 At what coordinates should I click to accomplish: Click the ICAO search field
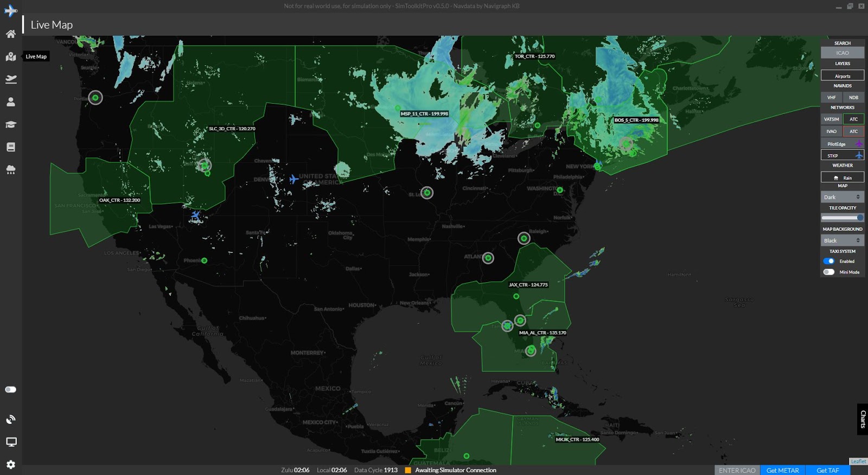[843, 53]
